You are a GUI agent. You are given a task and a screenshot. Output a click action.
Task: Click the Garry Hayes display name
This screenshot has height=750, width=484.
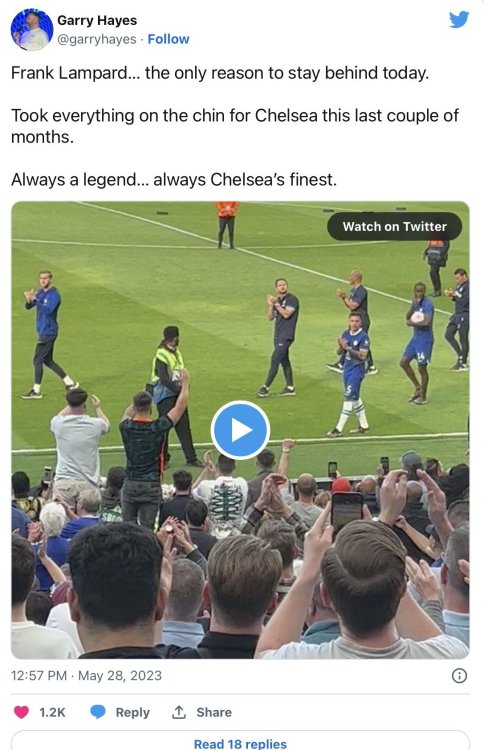(x=97, y=21)
